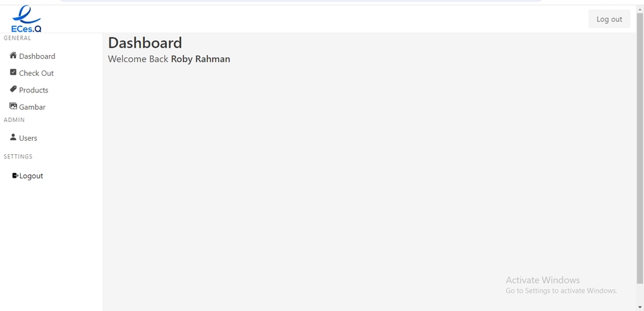Click the scrollbar down arrow

coord(640,306)
